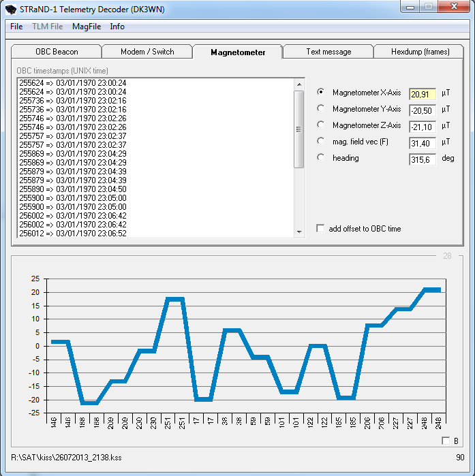Open the Text message tab

(x=328, y=52)
